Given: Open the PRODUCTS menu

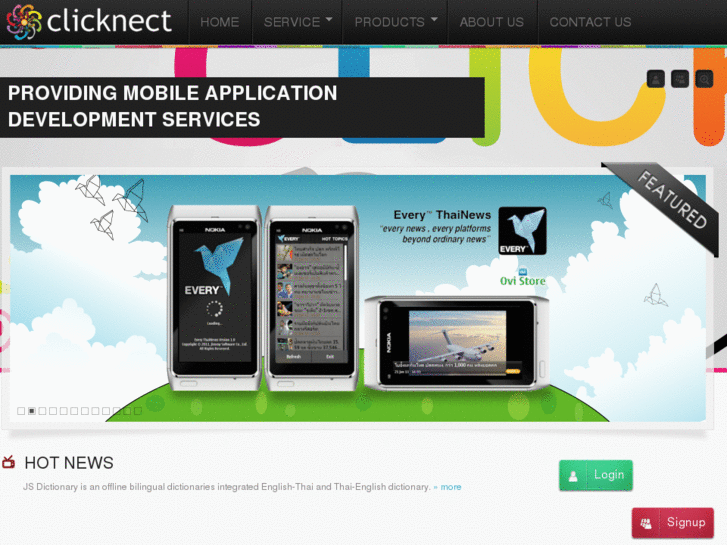Looking at the screenshot, I should point(389,22).
